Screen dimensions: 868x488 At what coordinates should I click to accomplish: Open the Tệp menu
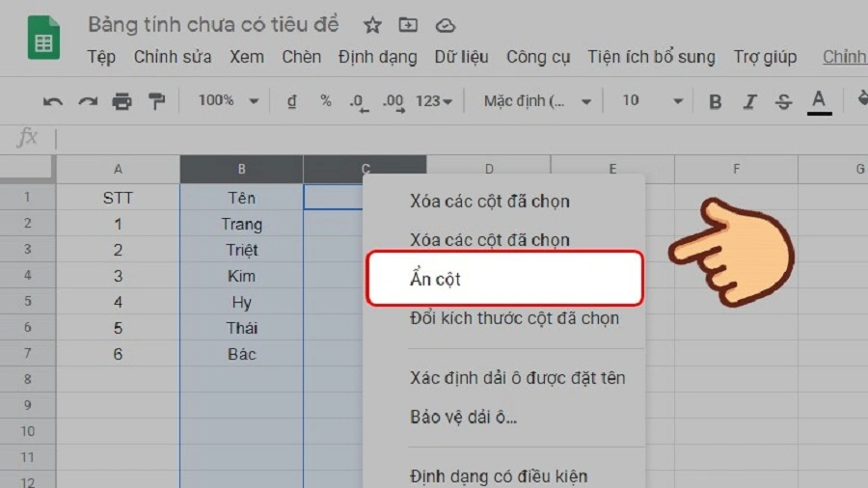pyautogui.click(x=101, y=57)
